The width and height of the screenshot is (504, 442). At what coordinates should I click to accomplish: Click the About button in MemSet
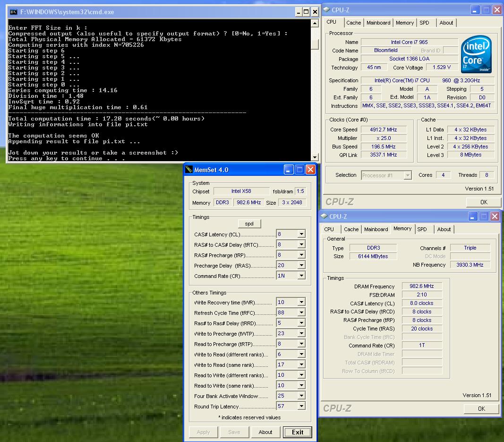265,432
